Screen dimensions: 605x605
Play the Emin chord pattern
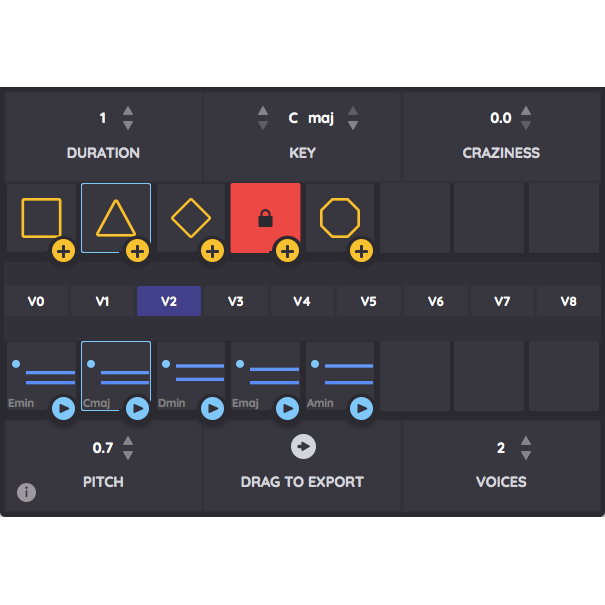[x=63, y=408]
